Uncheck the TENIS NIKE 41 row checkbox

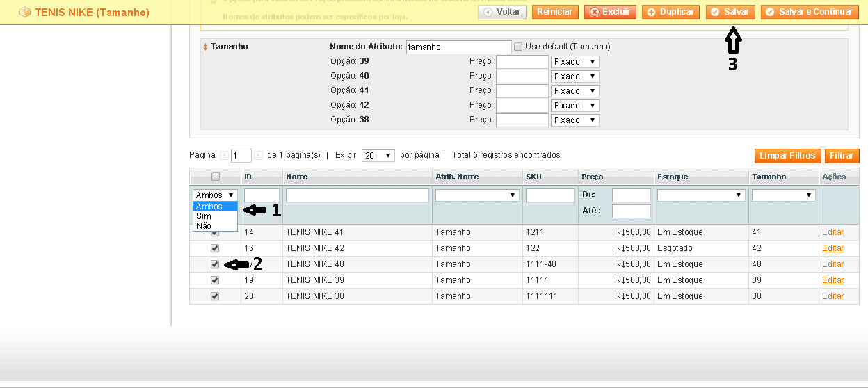pos(215,232)
